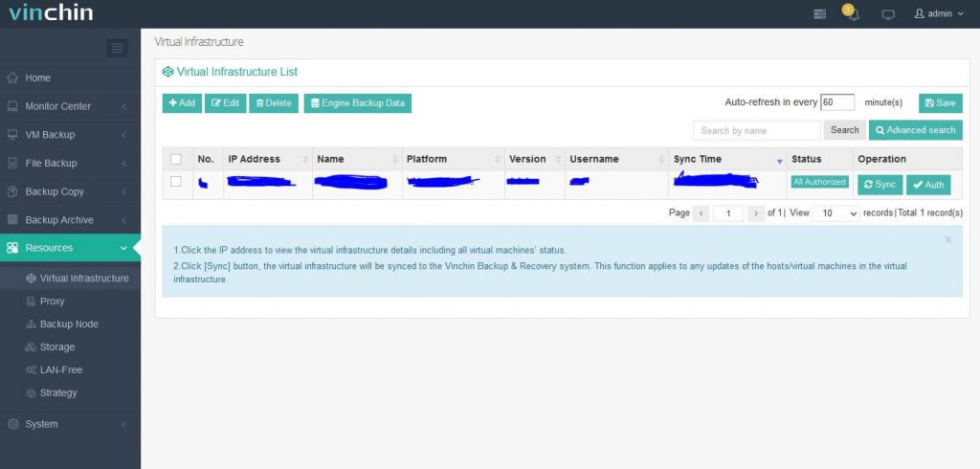Viewport: 980px width, 469px height.
Task: Click the Auth button in Operation
Action: 928,185
